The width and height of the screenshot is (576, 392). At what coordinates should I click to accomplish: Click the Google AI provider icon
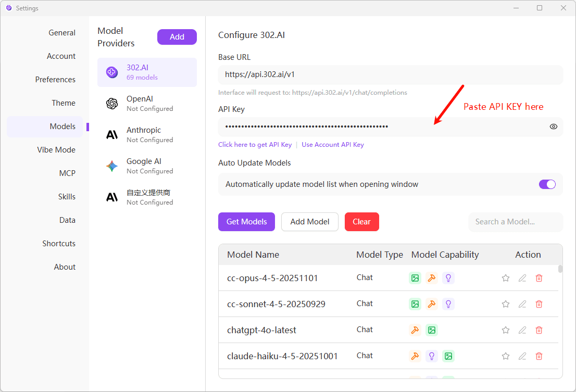point(112,166)
